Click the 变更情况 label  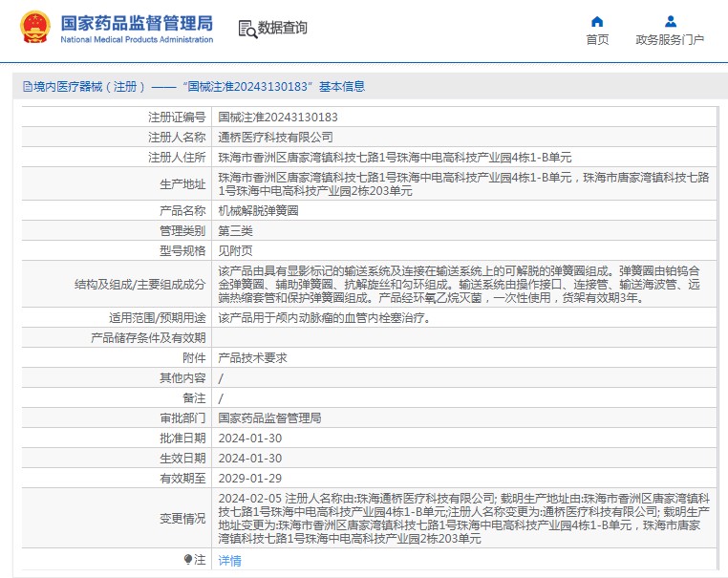point(182,518)
